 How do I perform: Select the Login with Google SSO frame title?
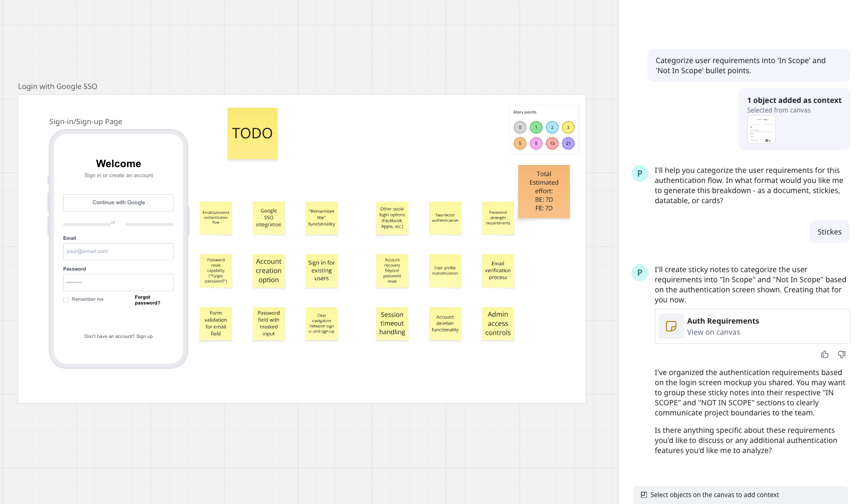58,86
